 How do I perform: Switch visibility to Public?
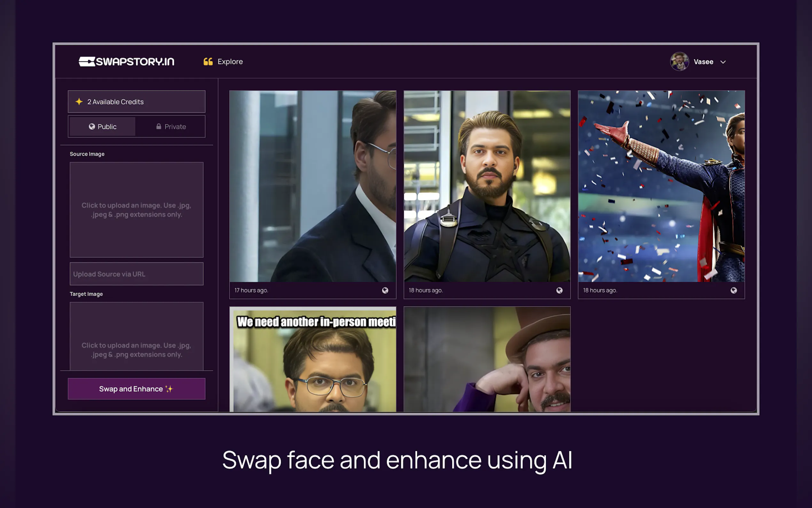tap(102, 127)
